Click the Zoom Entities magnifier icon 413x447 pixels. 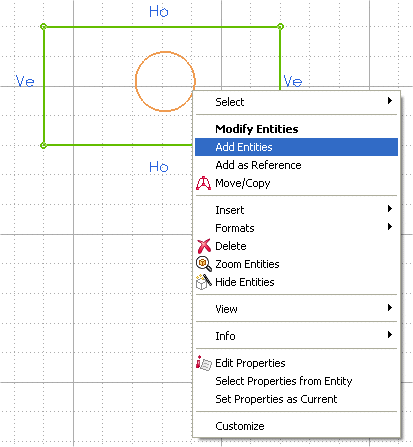pyautogui.click(x=204, y=264)
